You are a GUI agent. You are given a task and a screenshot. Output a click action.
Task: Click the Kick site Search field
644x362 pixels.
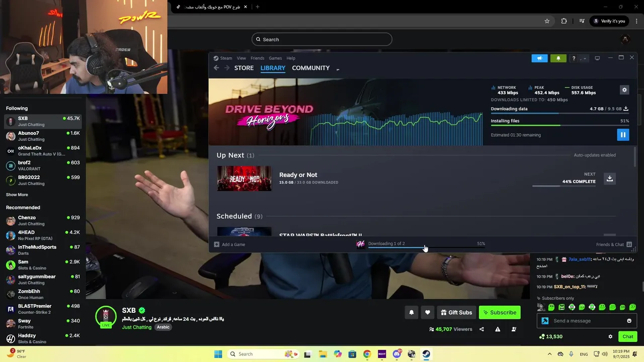[322, 39]
